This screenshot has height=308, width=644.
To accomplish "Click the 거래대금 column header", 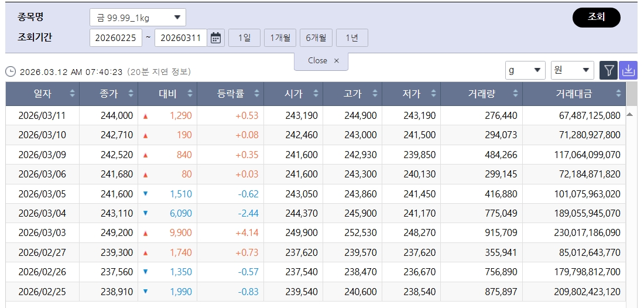I will 574,94.
